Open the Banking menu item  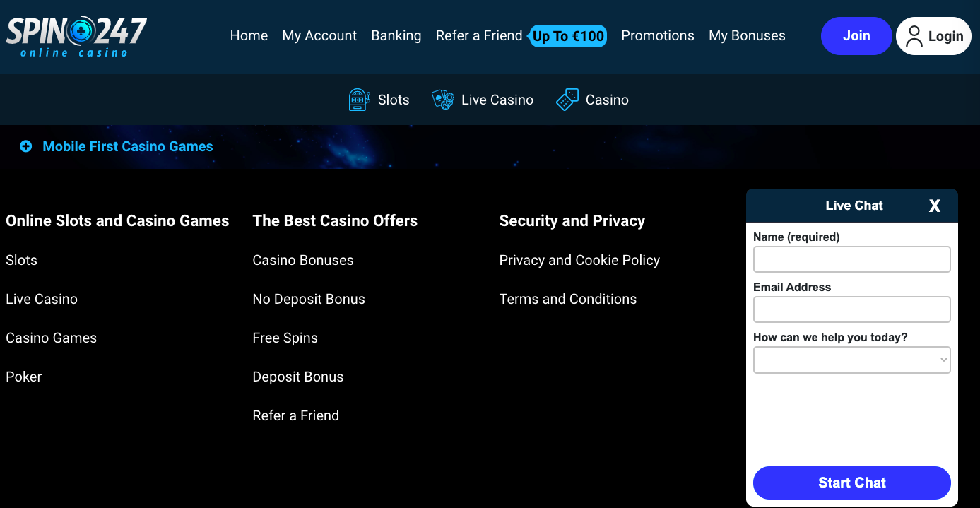pos(396,36)
